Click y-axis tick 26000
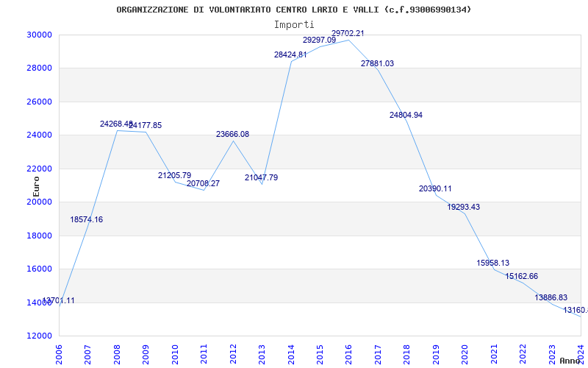The image size is (588, 368). (x=39, y=102)
